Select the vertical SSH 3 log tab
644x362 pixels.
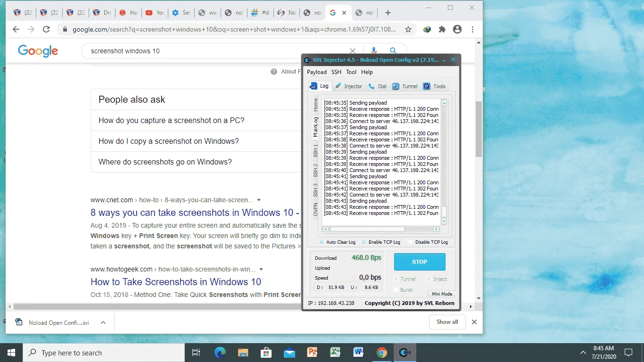[x=316, y=190]
